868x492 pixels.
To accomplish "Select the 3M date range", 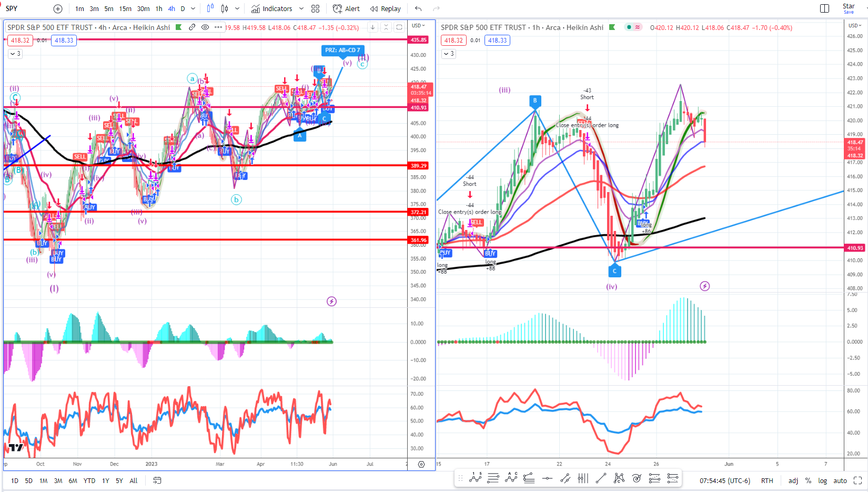I will [x=58, y=480].
